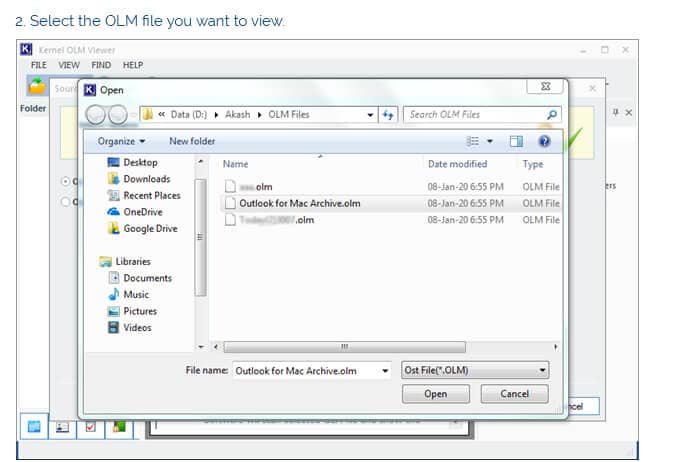Screen dimensions: 698x462
Task: Click date of Outlook for Mac Archive.olm row
Action: (466, 203)
